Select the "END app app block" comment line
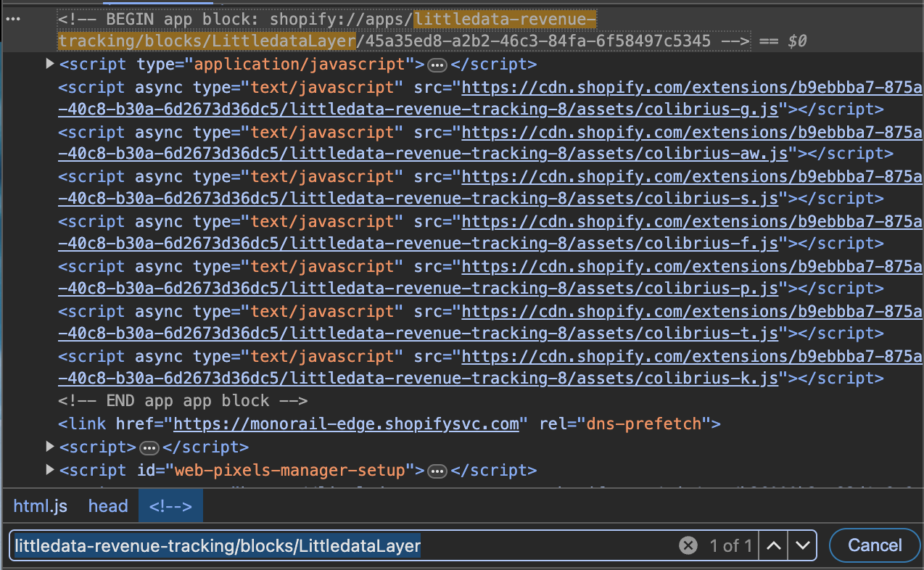Screen dimensions: 924x570 183,401
